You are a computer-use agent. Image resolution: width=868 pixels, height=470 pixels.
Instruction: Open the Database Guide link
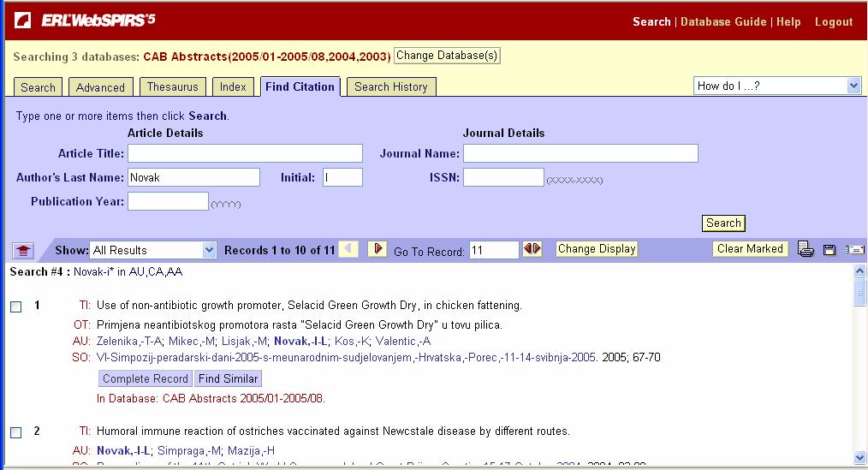tap(723, 21)
